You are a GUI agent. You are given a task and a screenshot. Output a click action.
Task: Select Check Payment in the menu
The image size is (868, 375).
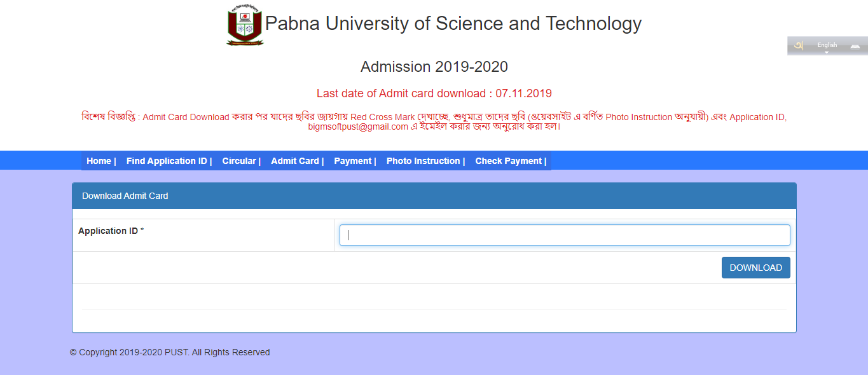coord(507,161)
